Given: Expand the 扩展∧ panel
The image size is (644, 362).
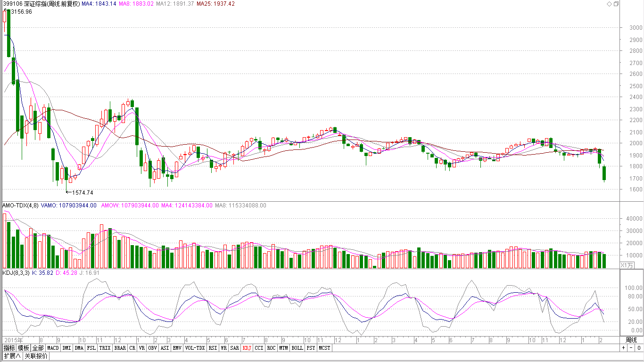Looking at the screenshot, I should tap(12, 356).
